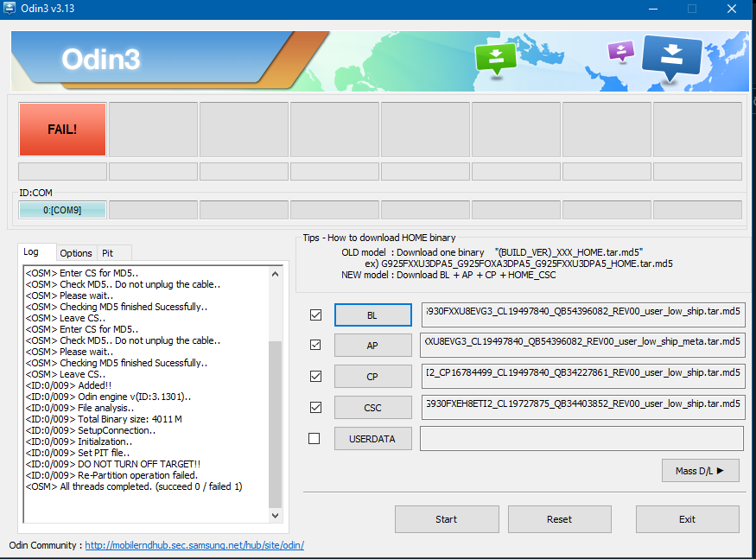Click the log scrollbar down arrow
The image size is (756, 559).
[275, 515]
